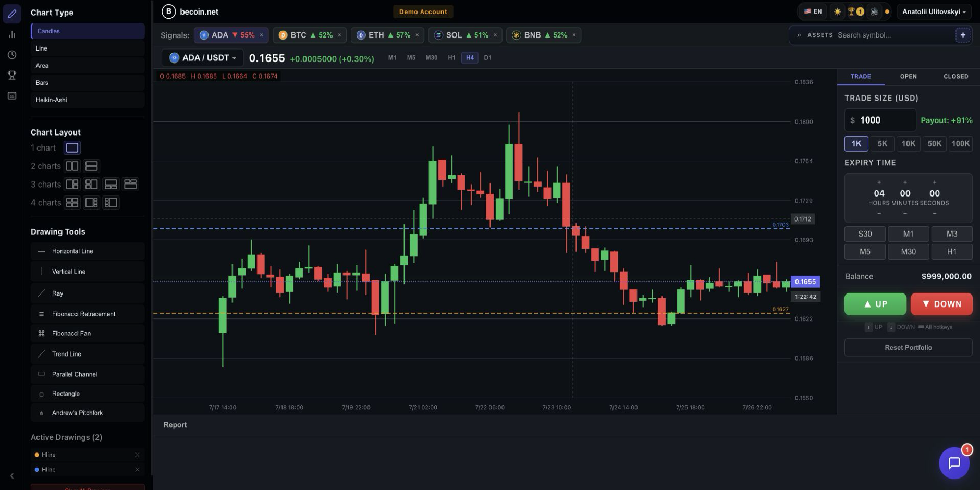Set trade size preset to 5K
Image resolution: width=980 pixels, height=490 pixels.
pos(883,144)
